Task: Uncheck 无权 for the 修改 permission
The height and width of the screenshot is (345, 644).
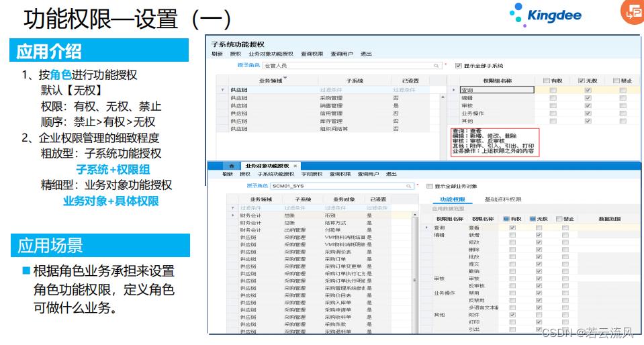Action: pos(539,242)
